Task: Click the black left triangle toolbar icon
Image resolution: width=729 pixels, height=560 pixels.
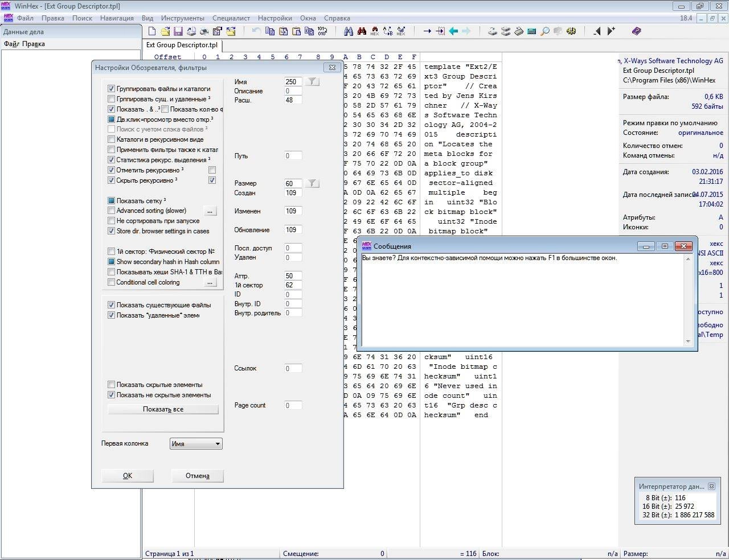Action: tap(597, 31)
